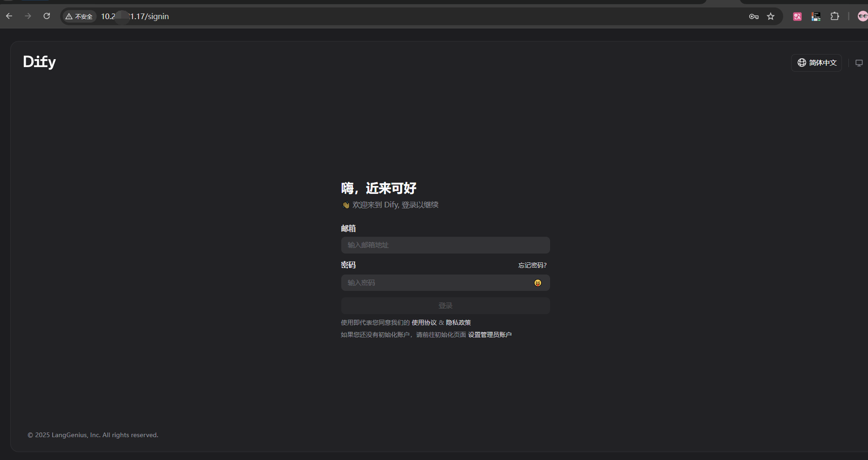Focus the 输入邮箱地址 email field

(446, 245)
